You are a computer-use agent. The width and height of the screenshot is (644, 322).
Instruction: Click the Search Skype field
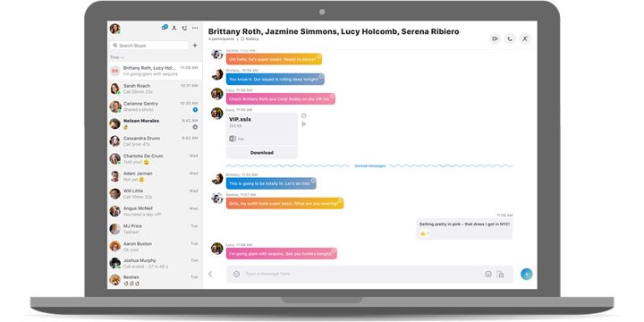click(x=149, y=46)
